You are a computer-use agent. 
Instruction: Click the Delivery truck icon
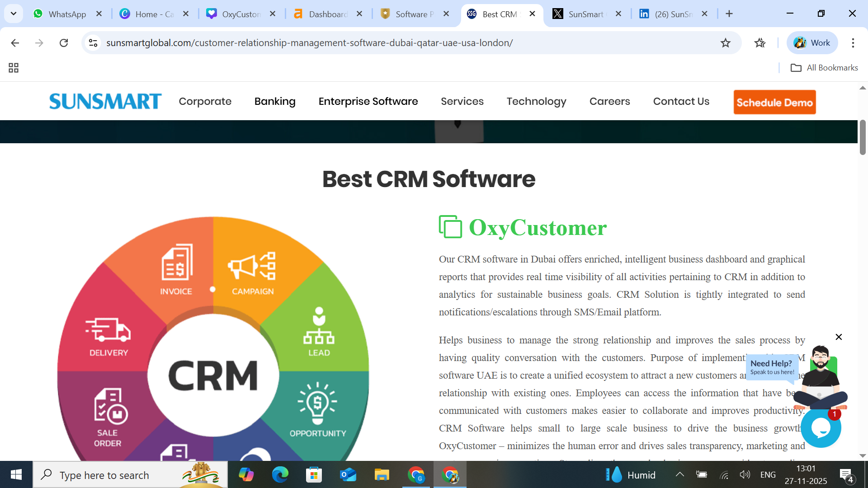click(108, 329)
